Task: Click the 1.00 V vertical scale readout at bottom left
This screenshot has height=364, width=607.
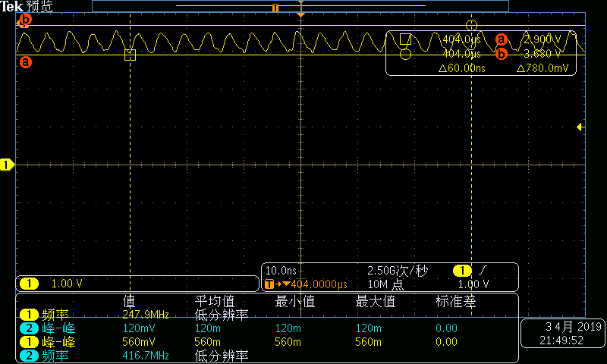Action: pos(67,284)
